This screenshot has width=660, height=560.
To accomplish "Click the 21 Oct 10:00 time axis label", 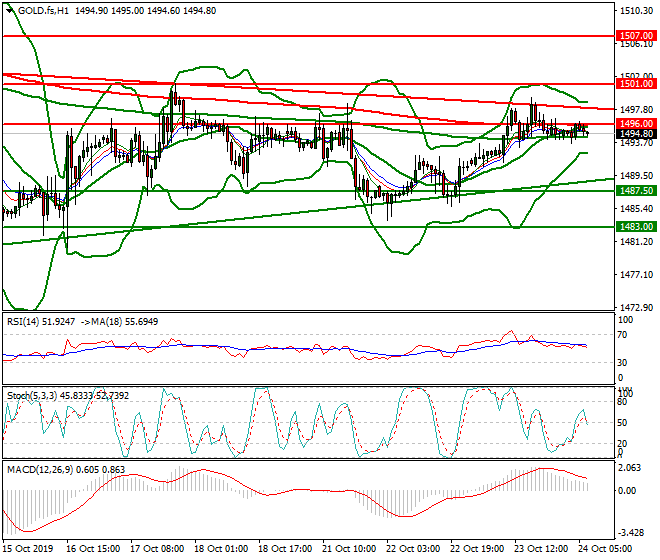I will (349, 549).
